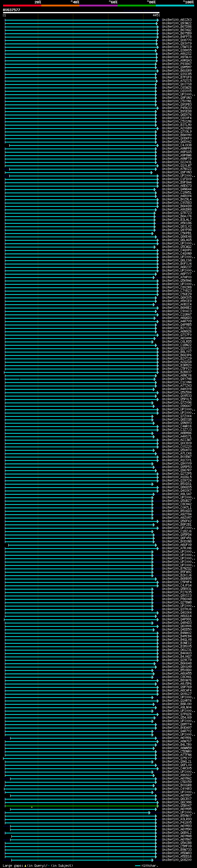
Task: Select the UniRef100_Q7ZV96 label
Action: 177,402
